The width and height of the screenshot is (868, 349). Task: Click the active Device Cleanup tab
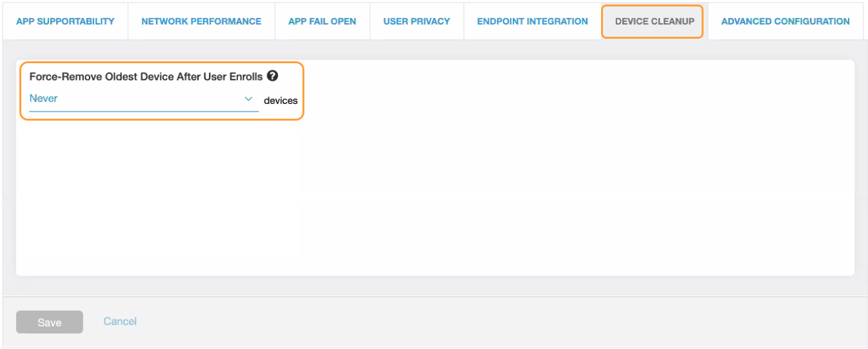[654, 21]
